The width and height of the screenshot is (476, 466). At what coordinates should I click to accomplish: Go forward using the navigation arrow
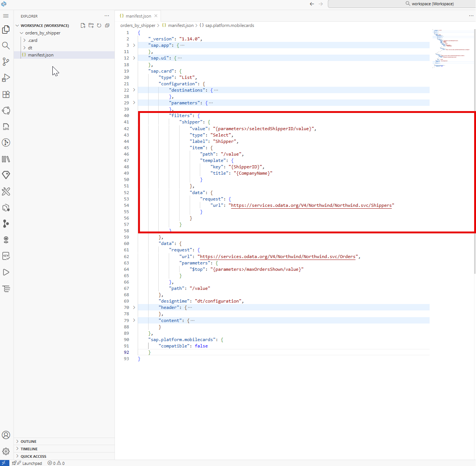pyautogui.click(x=321, y=4)
